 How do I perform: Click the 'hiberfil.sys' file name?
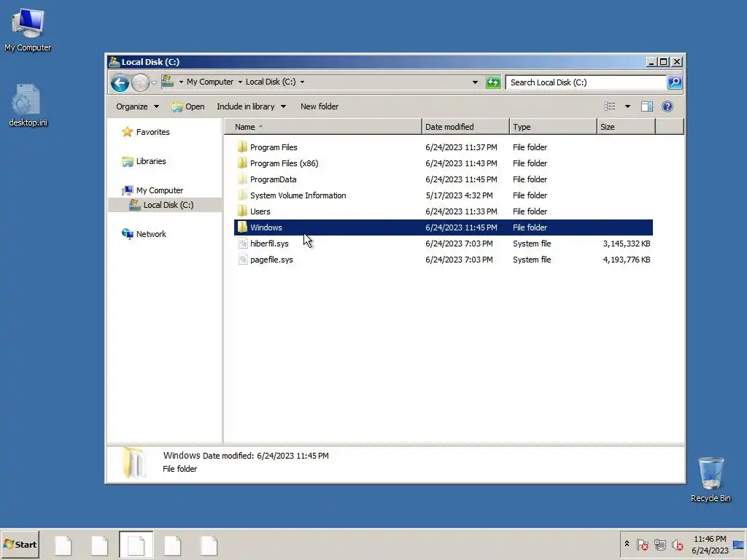(269, 244)
